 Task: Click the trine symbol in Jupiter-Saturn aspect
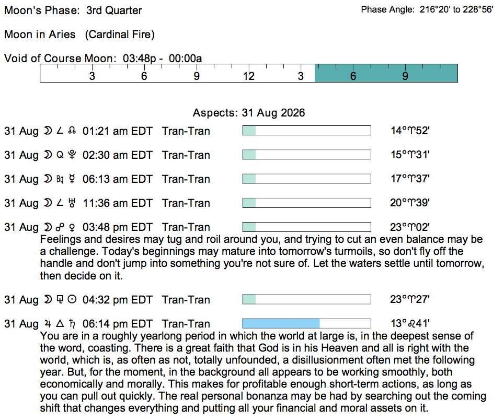(x=60, y=324)
